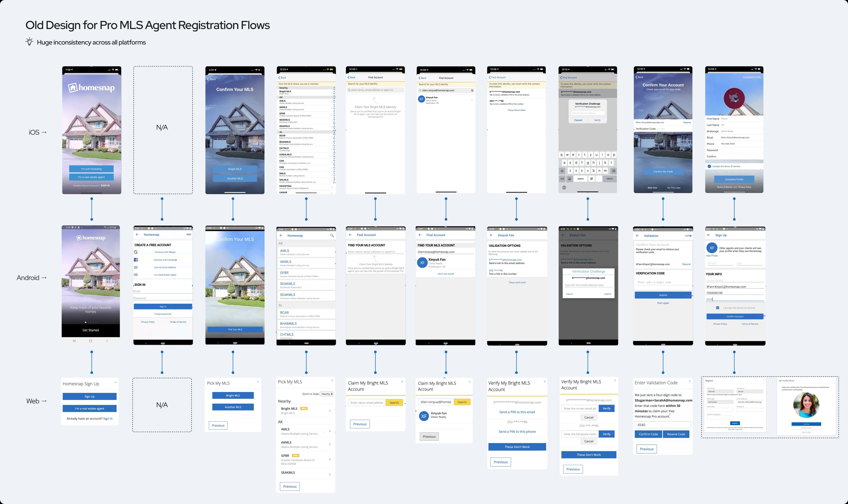
Task: Tap LATER in Android Validation header
Action: coord(688,236)
